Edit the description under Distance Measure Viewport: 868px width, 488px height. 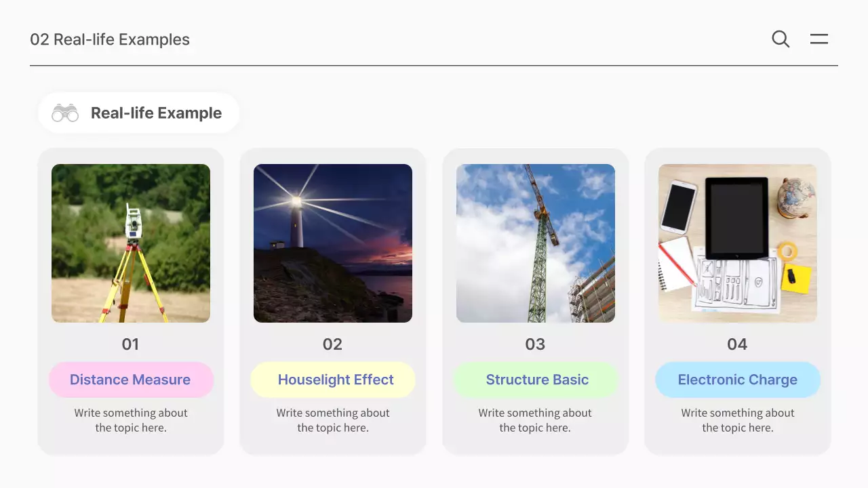(131, 420)
